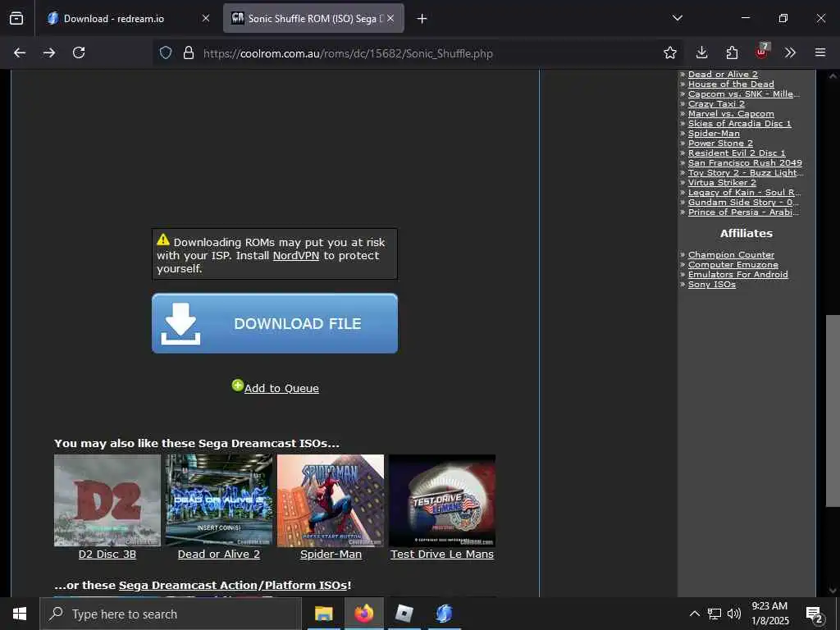Open the tracking protection shield icon

(x=166, y=52)
